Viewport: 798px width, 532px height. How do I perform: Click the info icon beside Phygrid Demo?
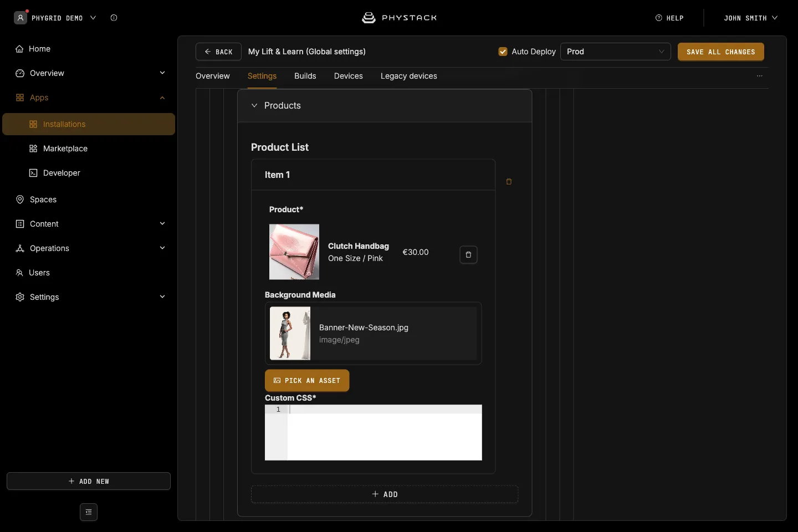(x=114, y=18)
